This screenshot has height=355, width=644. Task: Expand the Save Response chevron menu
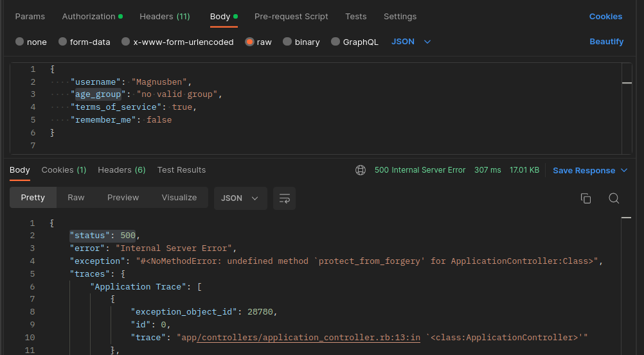pyautogui.click(x=624, y=170)
